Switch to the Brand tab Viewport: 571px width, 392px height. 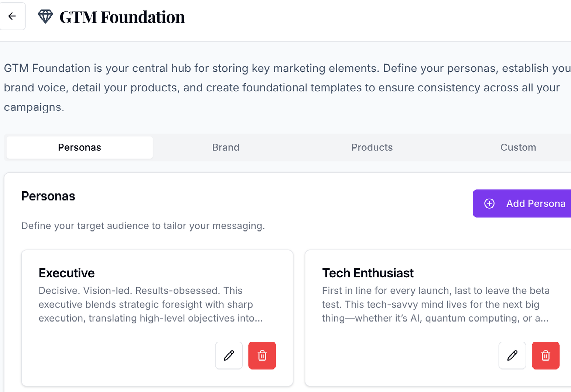[x=226, y=147]
